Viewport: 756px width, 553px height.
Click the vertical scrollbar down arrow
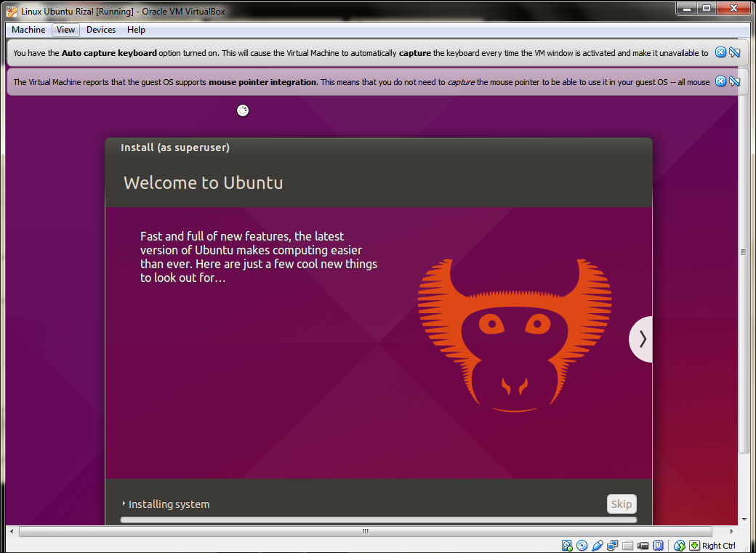coord(744,520)
